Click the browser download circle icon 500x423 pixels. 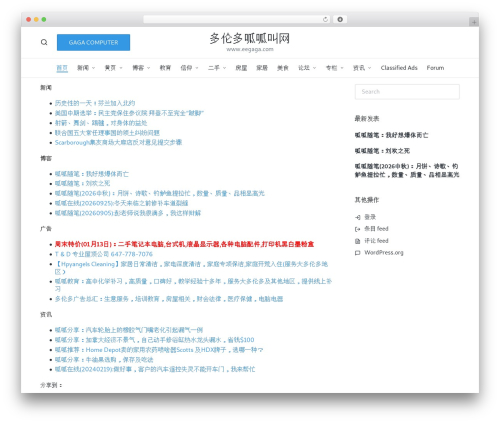[340, 19]
